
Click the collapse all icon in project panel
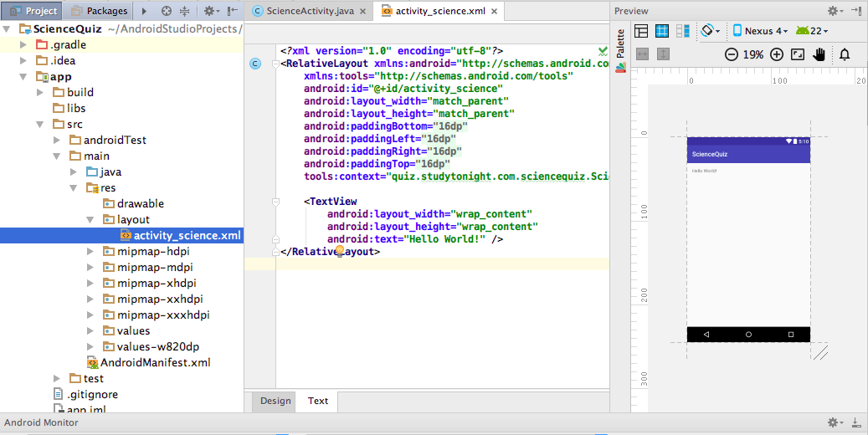[x=185, y=11]
